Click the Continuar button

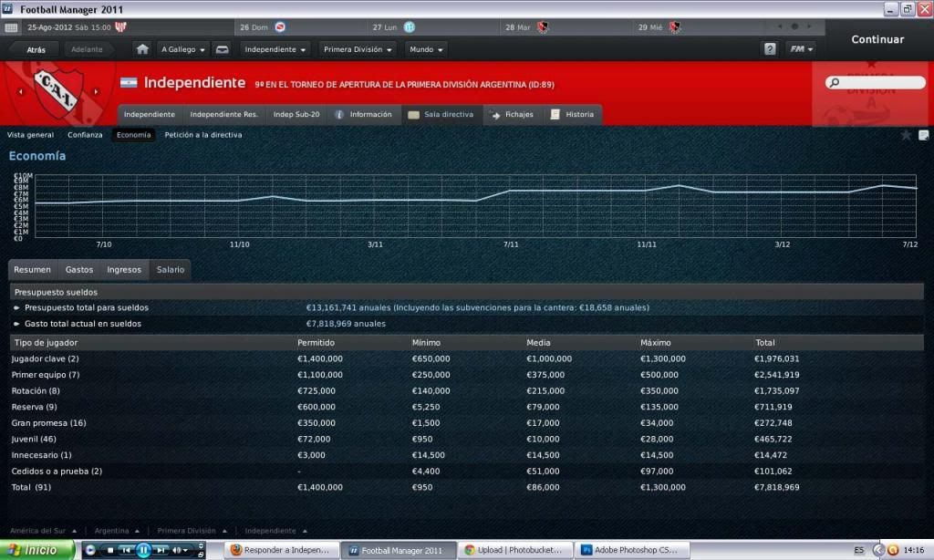[x=877, y=39]
